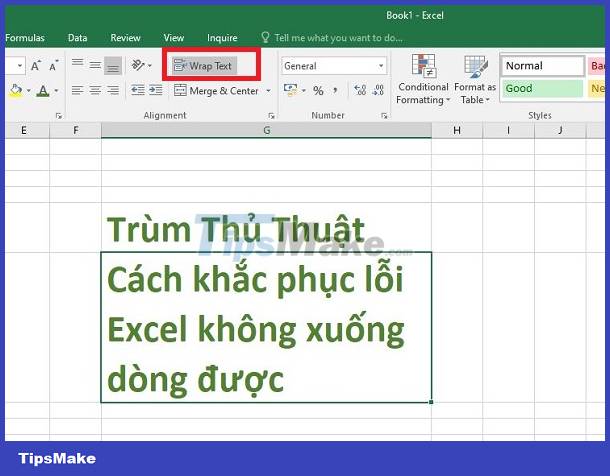Open the fill color bucket
Viewport: 610px width, 476px height.
coord(16,91)
